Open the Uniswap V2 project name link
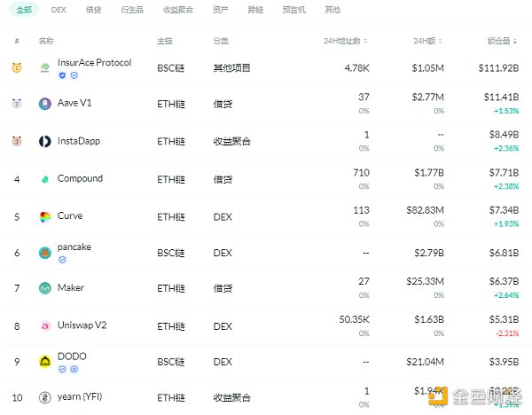The width and height of the screenshot is (532, 415). click(x=83, y=325)
